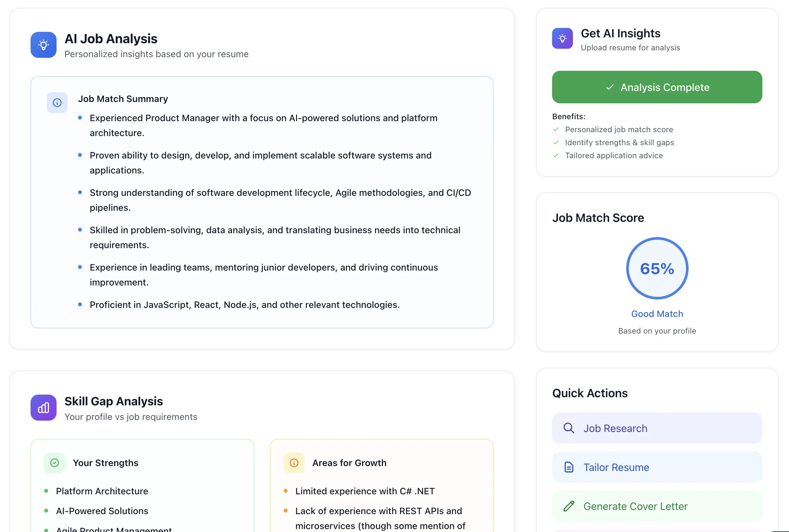Click the mentoring junior developers bullet
This screenshot has width=789, height=532.
(264, 275)
